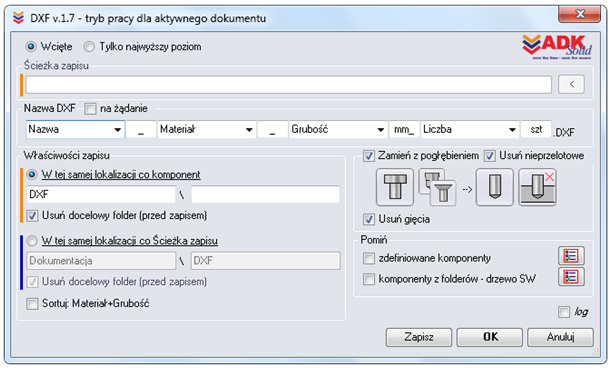Toggle Usuń gięcia checkbox
Viewport: 611px width, 368px height.
(369, 219)
